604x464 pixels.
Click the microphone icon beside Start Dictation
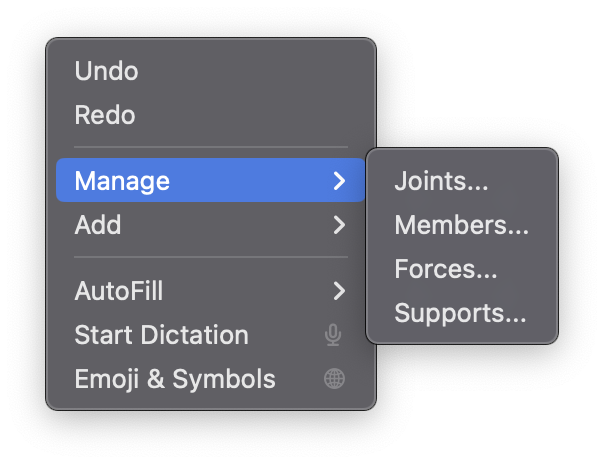pyautogui.click(x=333, y=335)
